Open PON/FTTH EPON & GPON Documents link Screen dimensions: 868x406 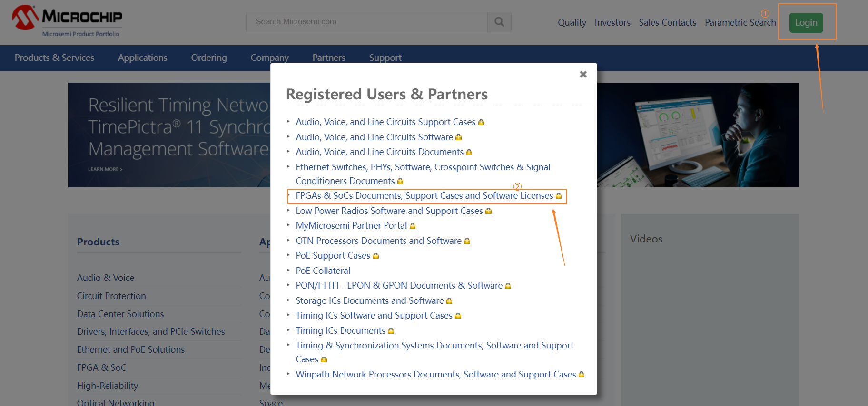(399, 286)
